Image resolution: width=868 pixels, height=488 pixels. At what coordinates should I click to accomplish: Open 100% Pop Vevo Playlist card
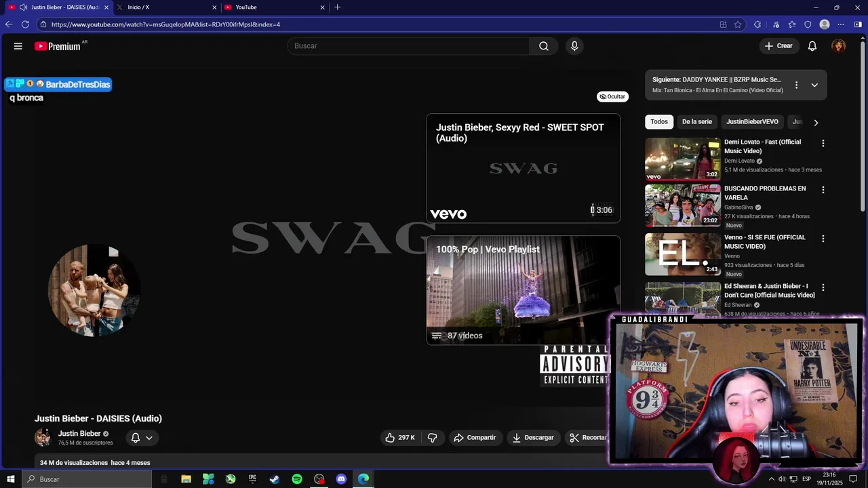(x=524, y=290)
